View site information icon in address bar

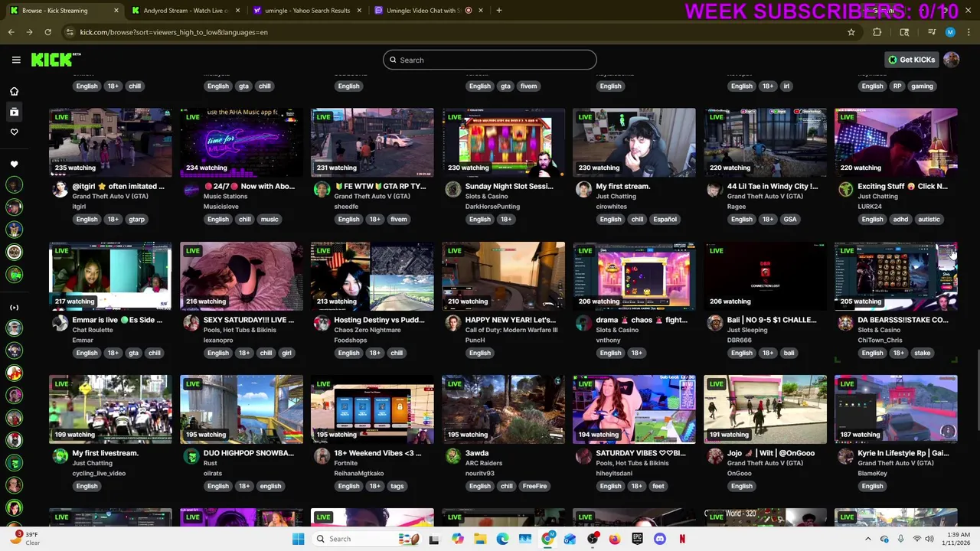[x=70, y=32]
